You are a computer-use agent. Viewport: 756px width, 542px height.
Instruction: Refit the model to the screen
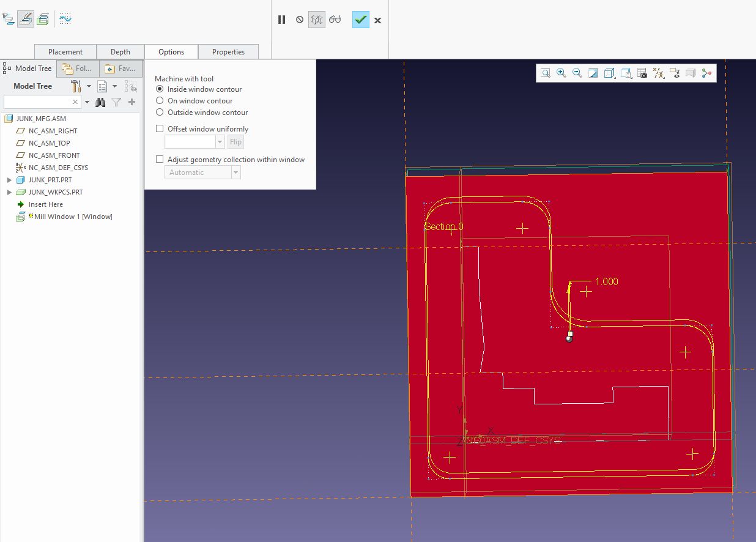tap(545, 73)
